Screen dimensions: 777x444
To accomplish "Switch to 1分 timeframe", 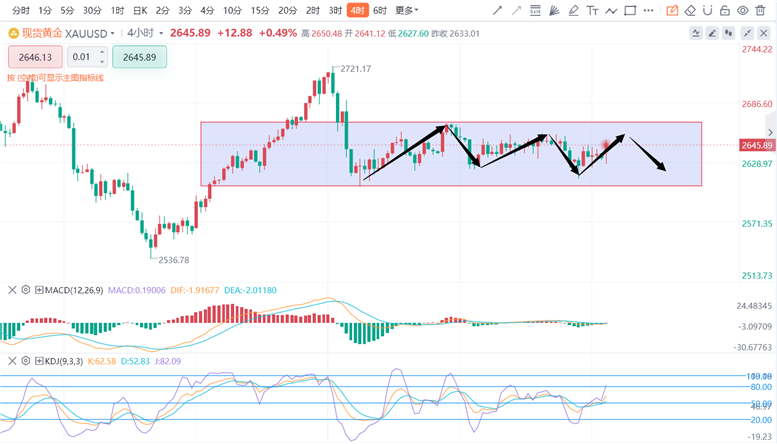I will point(45,10).
